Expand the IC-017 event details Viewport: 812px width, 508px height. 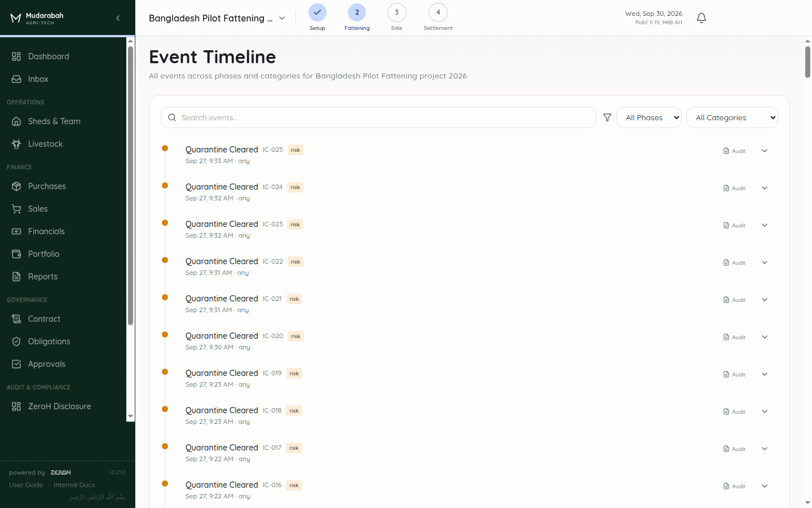[x=765, y=449]
